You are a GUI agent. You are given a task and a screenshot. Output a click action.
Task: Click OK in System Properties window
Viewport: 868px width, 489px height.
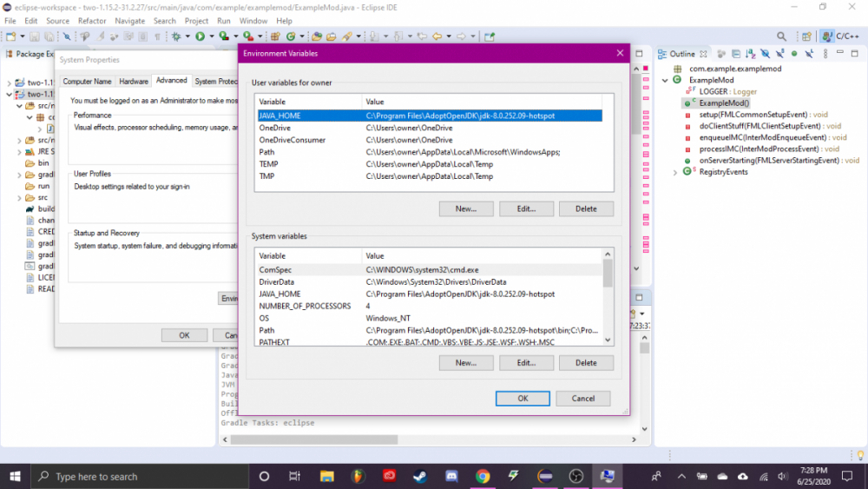coord(184,335)
